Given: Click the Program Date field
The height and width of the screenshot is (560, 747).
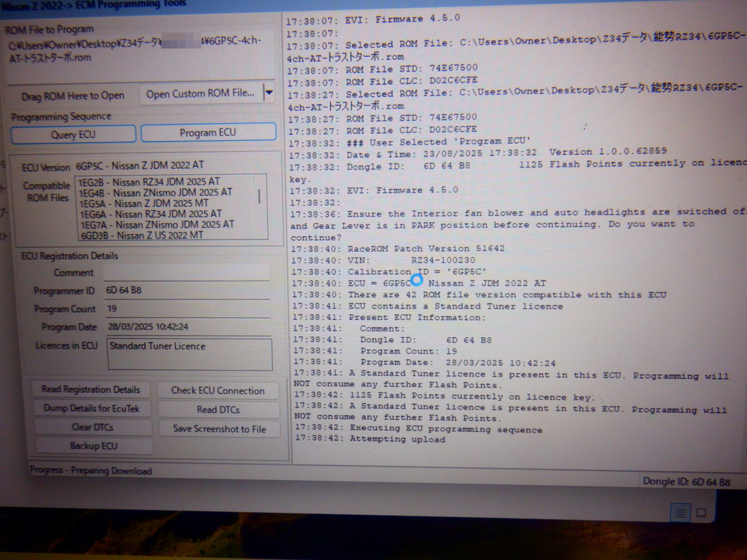Looking at the screenshot, I should tap(189, 327).
